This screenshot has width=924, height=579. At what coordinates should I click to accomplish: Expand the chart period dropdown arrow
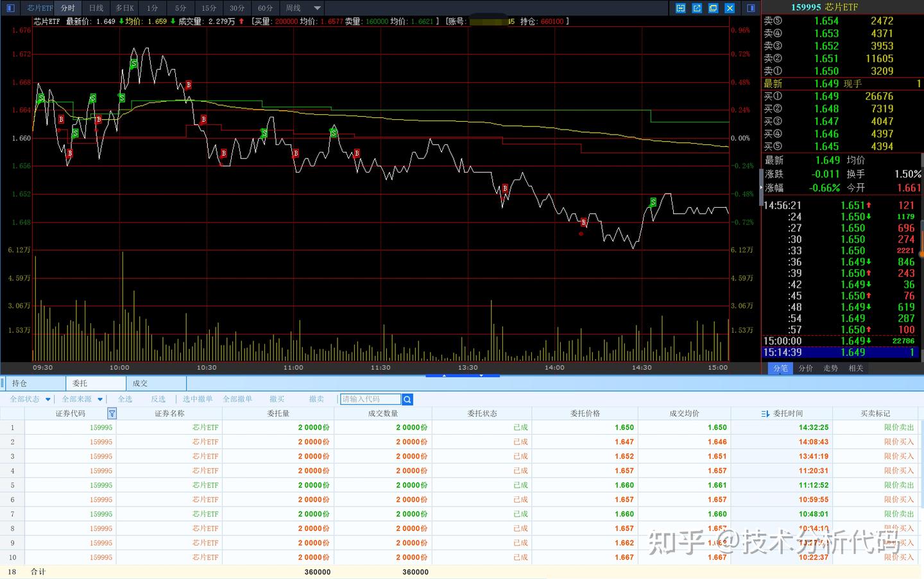pos(317,8)
